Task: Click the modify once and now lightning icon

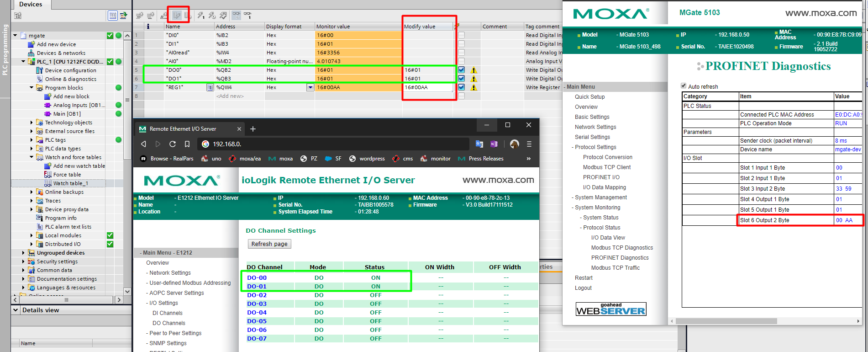Action: coord(201,16)
